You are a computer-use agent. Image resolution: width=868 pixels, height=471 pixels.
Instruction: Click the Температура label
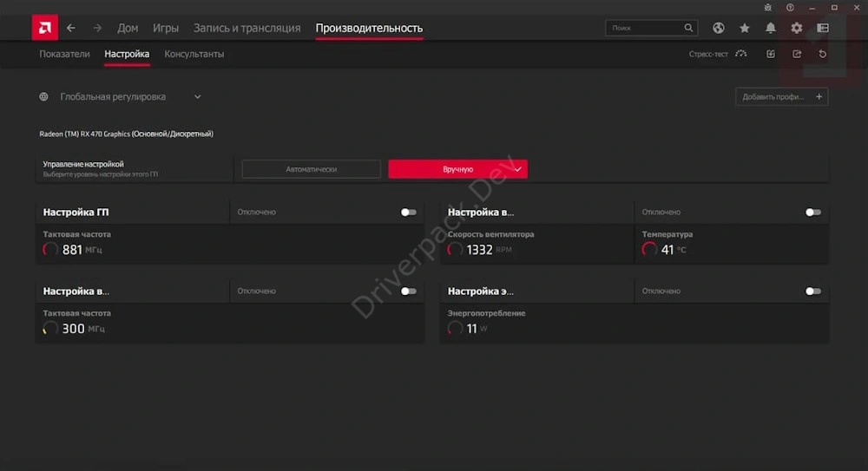pyautogui.click(x=667, y=234)
